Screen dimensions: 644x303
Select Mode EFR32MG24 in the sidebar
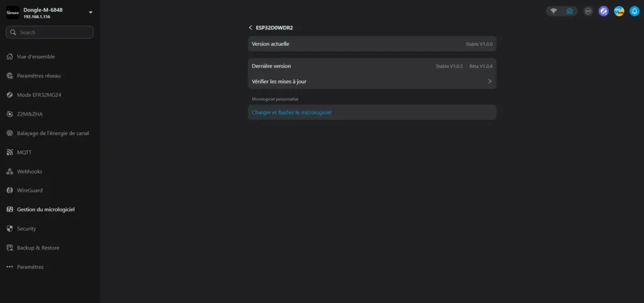[x=38, y=95]
